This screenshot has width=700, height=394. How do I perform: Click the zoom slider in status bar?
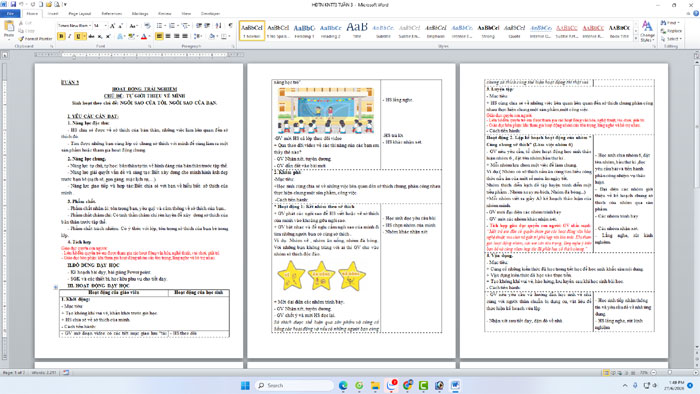(670, 373)
